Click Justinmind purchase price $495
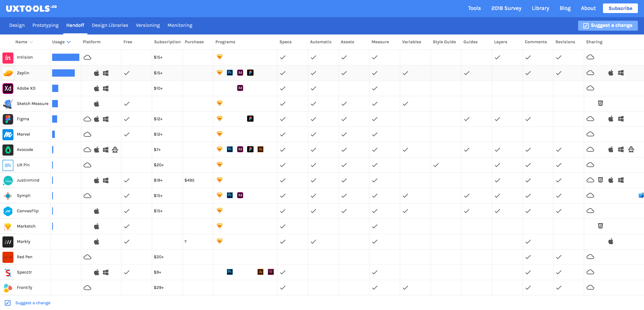The height and width of the screenshot is (310, 644). (x=189, y=180)
